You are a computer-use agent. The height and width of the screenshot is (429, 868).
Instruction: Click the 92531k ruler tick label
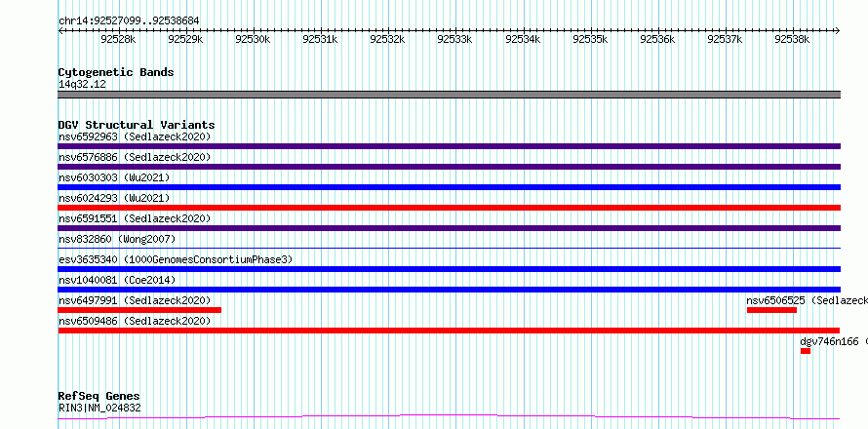[x=321, y=39]
